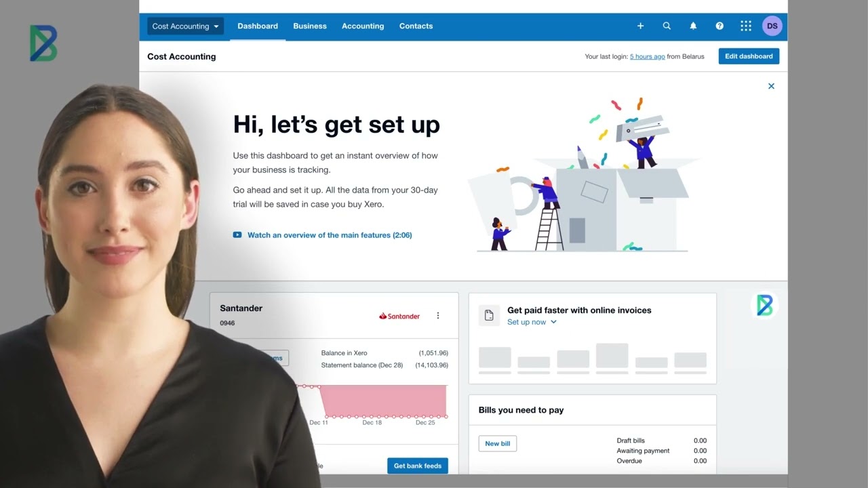
Task: Click the online invoices document icon
Action: tap(489, 315)
